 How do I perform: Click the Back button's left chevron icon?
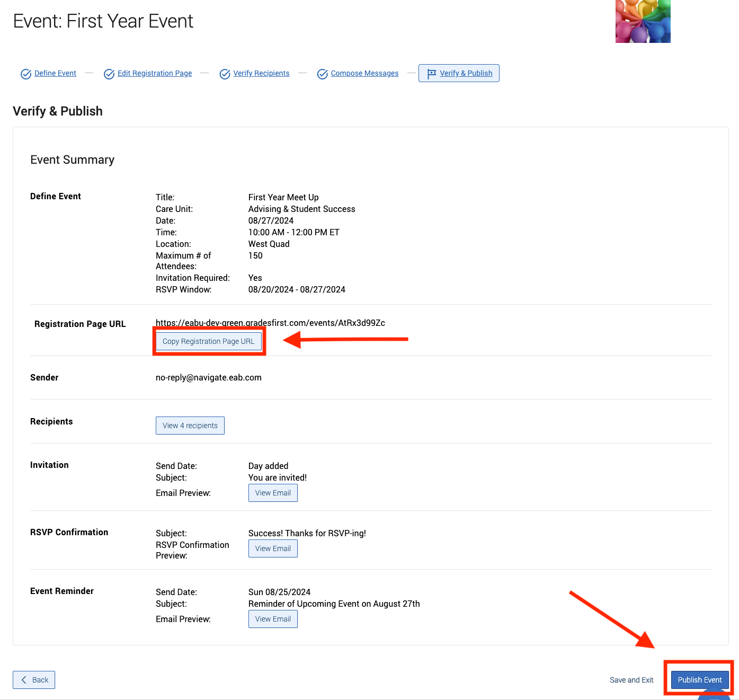24,680
